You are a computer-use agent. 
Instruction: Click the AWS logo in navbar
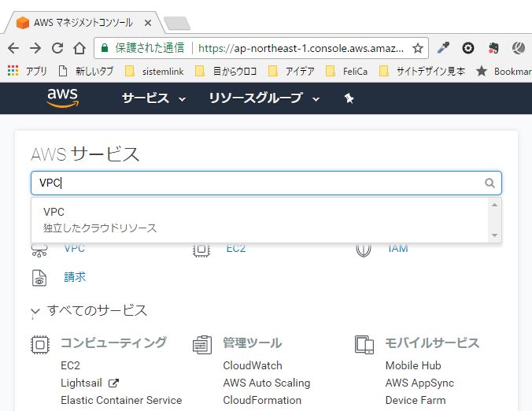(x=63, y=98)
